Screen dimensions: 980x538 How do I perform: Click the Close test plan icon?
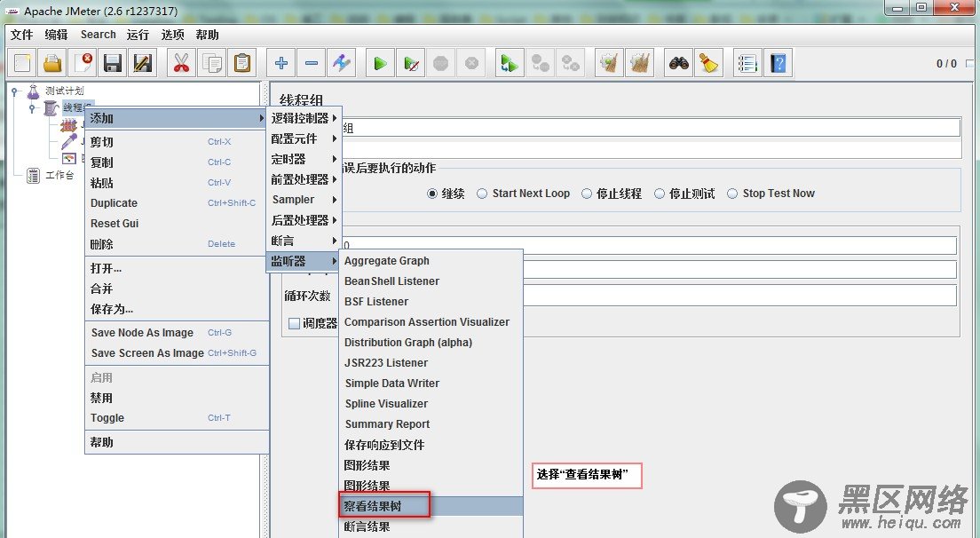(x=83, y=63)
